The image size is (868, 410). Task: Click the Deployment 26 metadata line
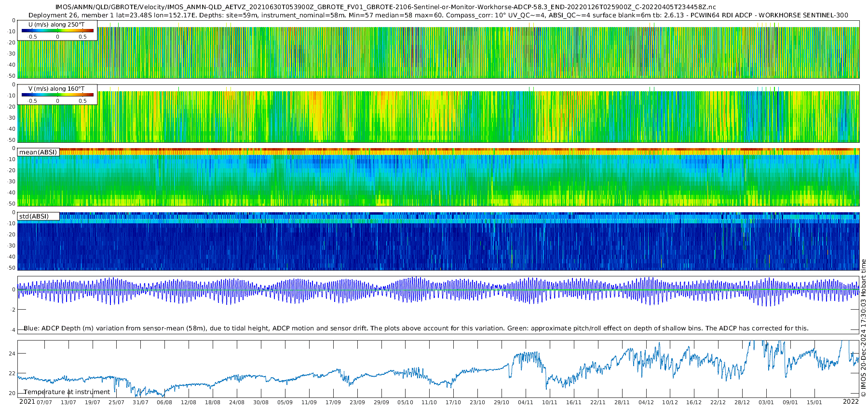pyautogui.click(x=438, y=15)
